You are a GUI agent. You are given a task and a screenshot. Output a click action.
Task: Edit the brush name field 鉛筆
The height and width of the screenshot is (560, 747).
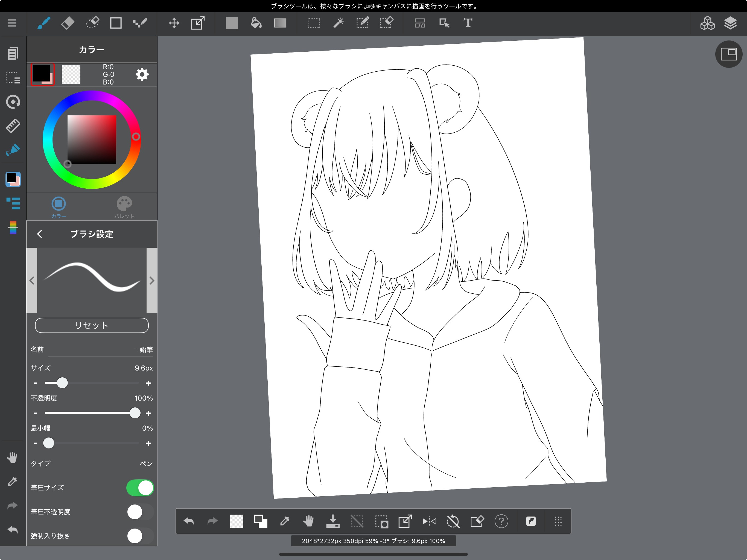[101, 349]
